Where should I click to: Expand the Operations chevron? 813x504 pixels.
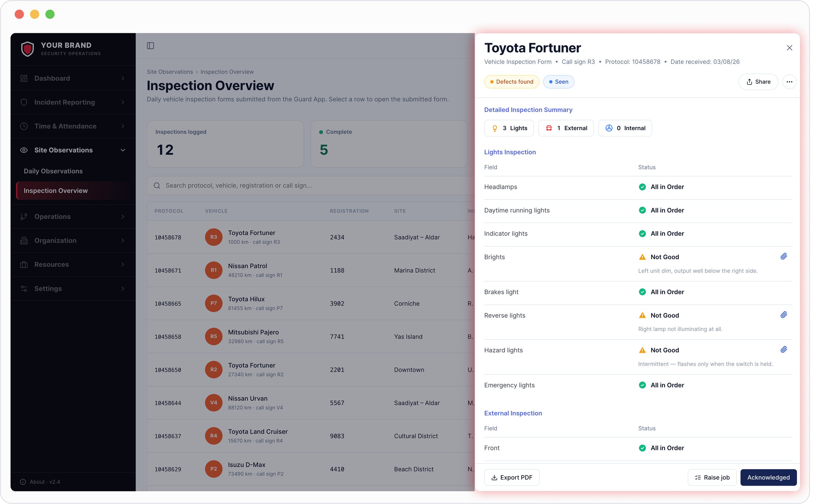coord(123,217)
